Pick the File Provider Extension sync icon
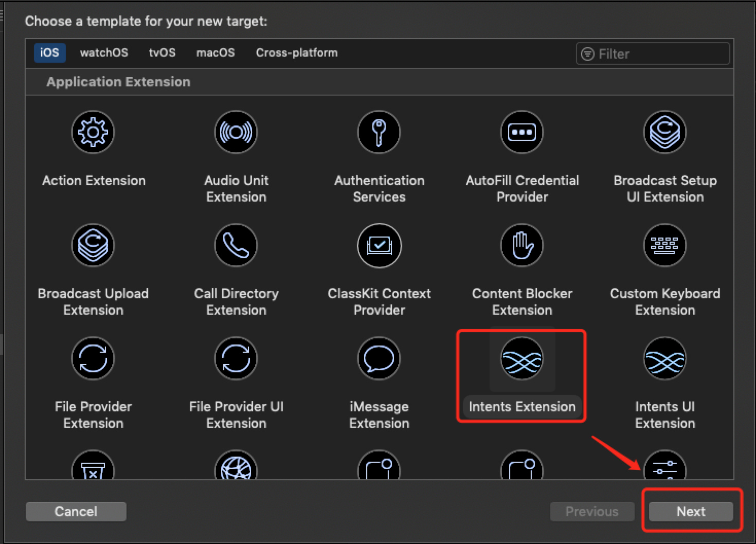The image size is (756, 544). click(93, 358)
